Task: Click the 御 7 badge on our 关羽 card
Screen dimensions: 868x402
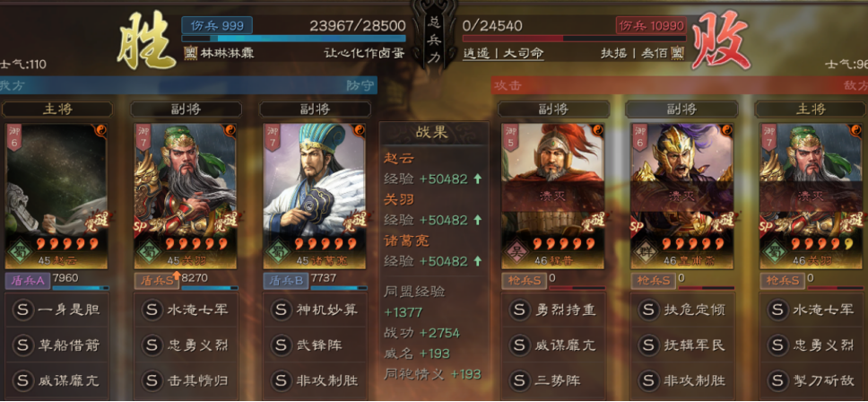Action: point(143,137)
